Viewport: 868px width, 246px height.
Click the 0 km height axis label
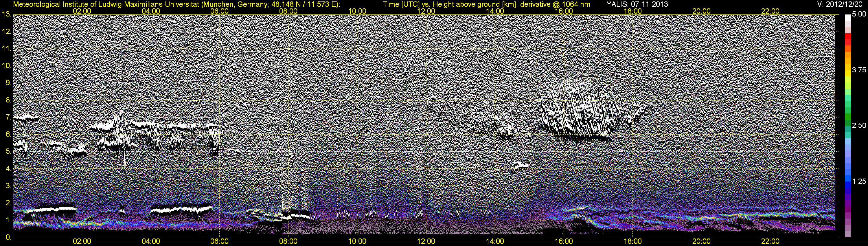(x=8, y=238)
